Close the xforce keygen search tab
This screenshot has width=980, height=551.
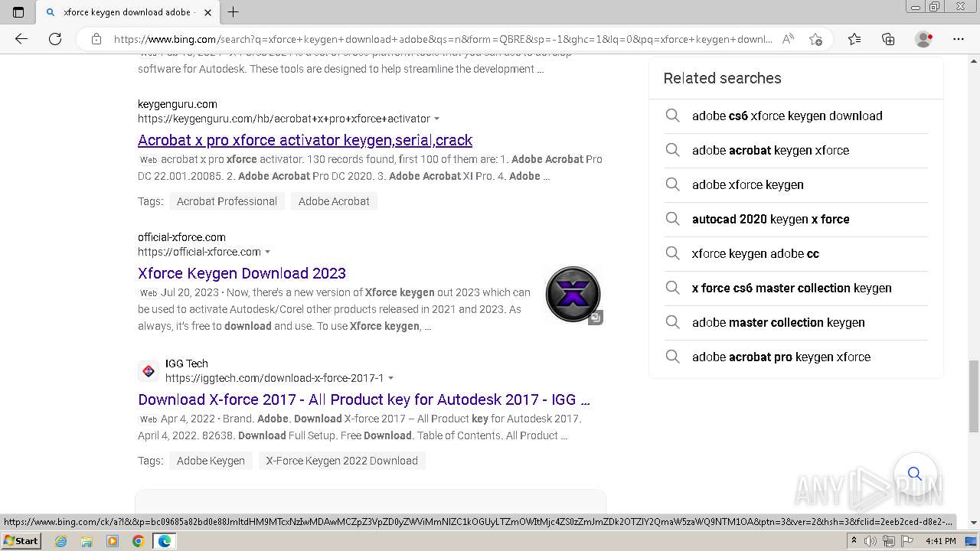pos(207,12)
